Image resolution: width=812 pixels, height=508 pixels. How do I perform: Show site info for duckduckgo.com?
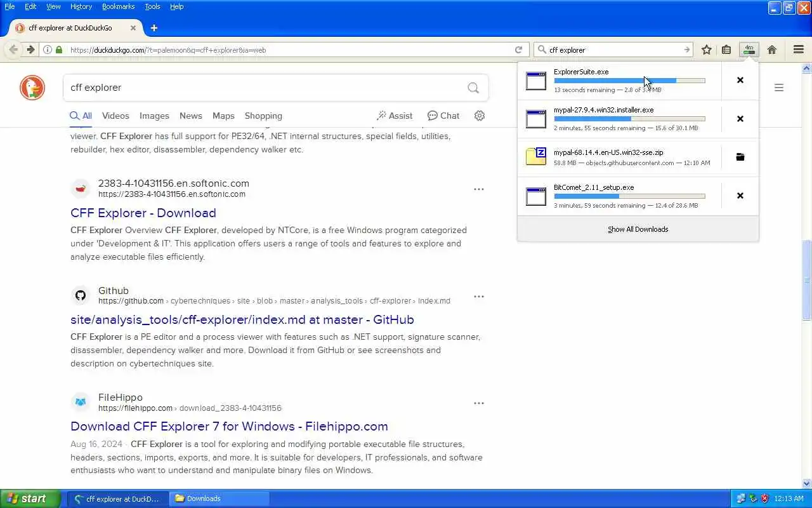click(48, 50)
